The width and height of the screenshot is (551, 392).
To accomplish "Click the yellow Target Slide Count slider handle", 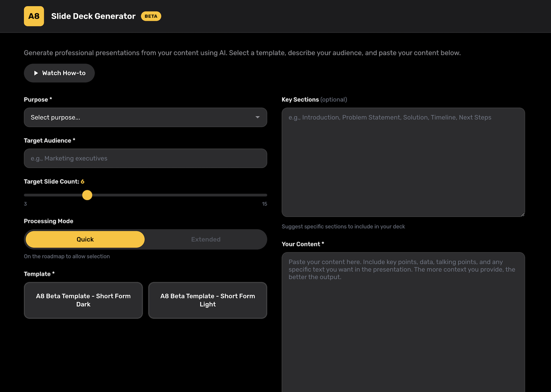I will coord(87,195).
